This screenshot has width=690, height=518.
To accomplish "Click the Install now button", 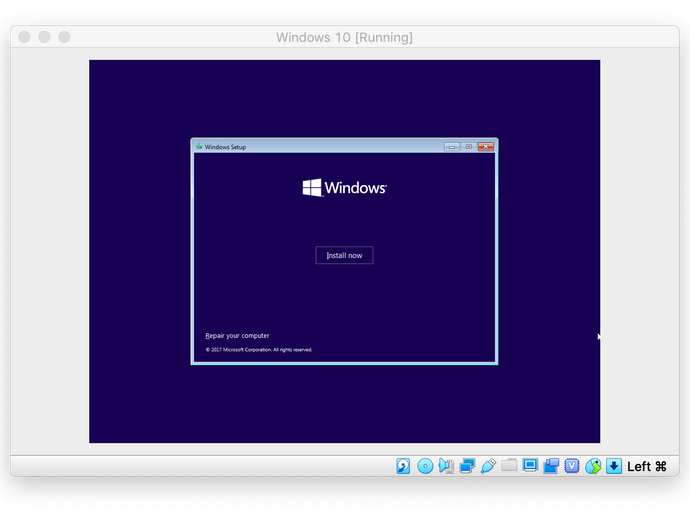I will pyautogui.click(x=344, y=255).
